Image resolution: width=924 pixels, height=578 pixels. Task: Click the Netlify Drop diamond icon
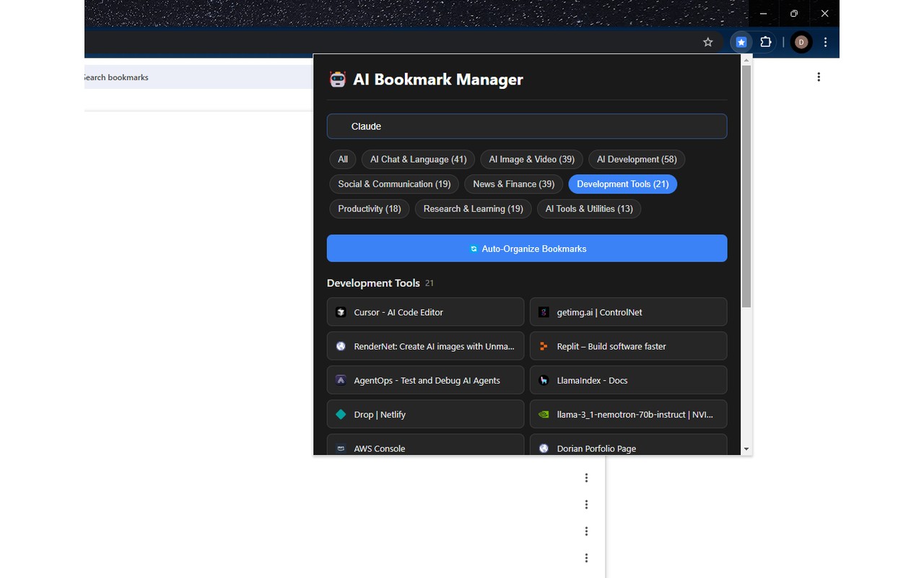tap(341, 414)
